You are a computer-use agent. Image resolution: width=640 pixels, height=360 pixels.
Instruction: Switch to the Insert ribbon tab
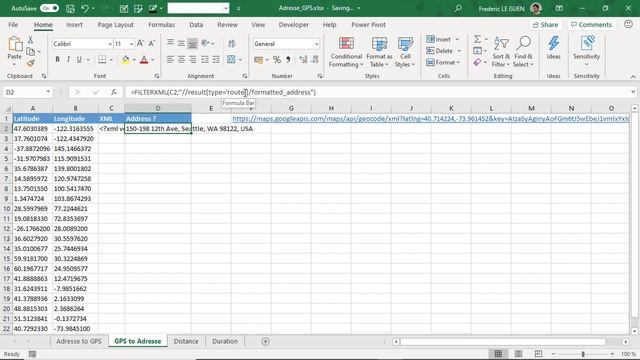(x=74, y=24)
